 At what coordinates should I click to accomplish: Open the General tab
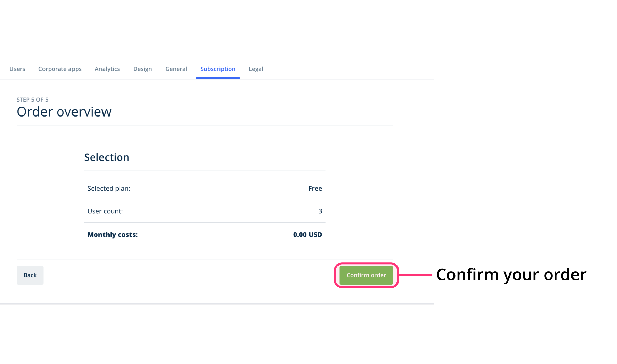(176, 69)
